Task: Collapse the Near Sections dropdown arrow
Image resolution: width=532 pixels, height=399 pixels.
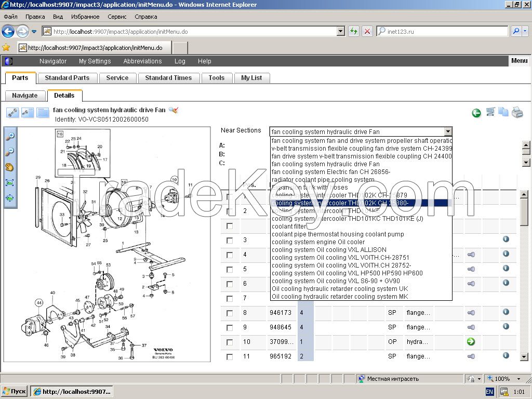Action: tap(448, 131)
